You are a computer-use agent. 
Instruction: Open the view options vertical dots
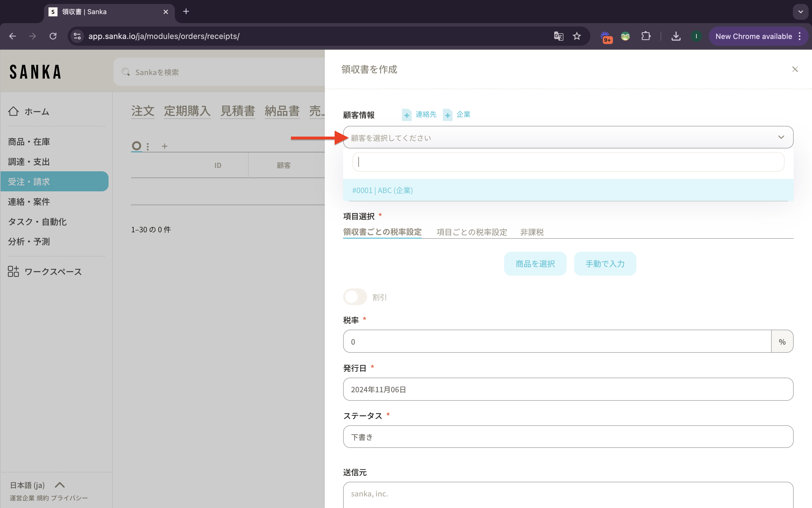point(148,146)
